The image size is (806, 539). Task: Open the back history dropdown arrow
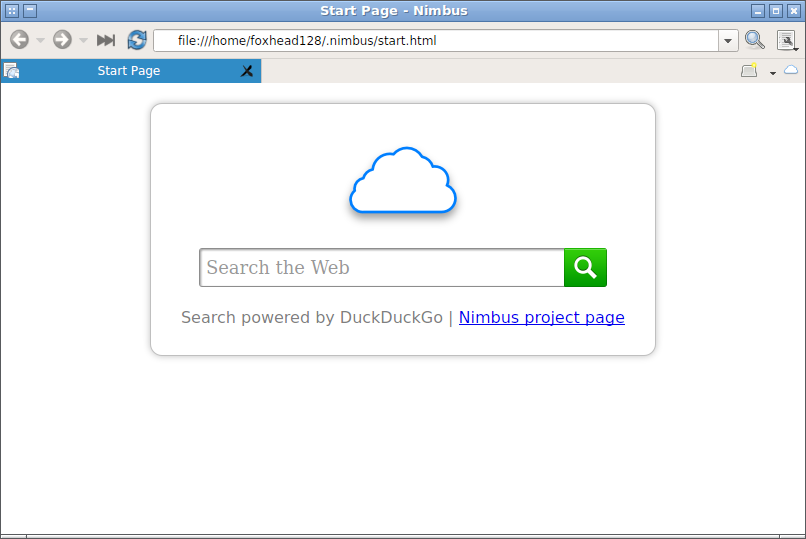point(40,40)
